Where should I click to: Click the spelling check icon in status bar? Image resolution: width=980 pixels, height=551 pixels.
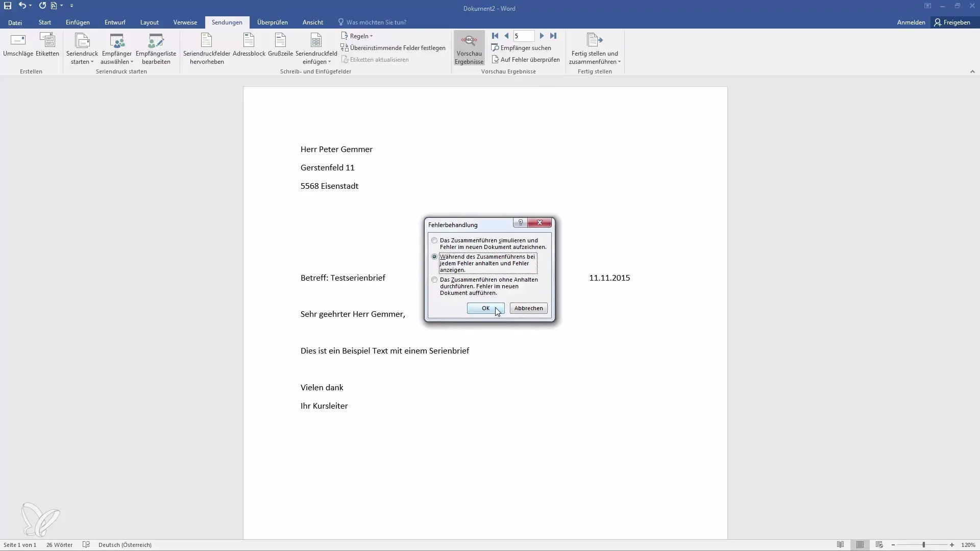tap(86, 545)
